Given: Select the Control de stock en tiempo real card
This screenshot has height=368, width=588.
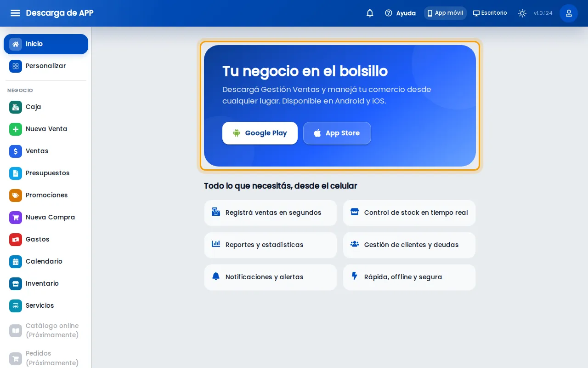Looking at the screenshot, I should coord(409,213).
